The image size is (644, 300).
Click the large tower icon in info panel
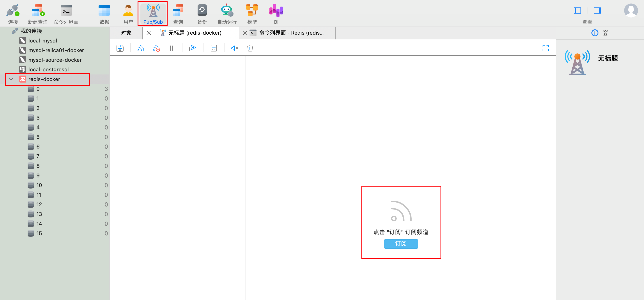pos(577,62)
